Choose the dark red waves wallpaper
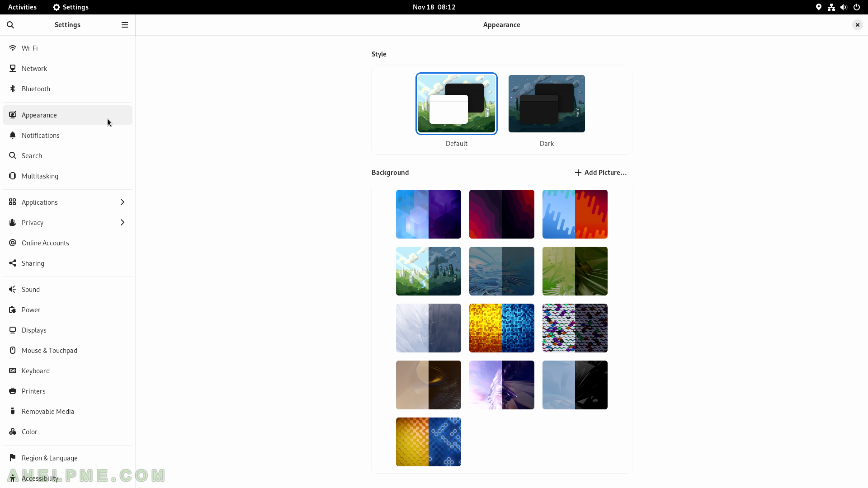Image resolution: width=868 pixels, height=488 pixels. point(502,214)
